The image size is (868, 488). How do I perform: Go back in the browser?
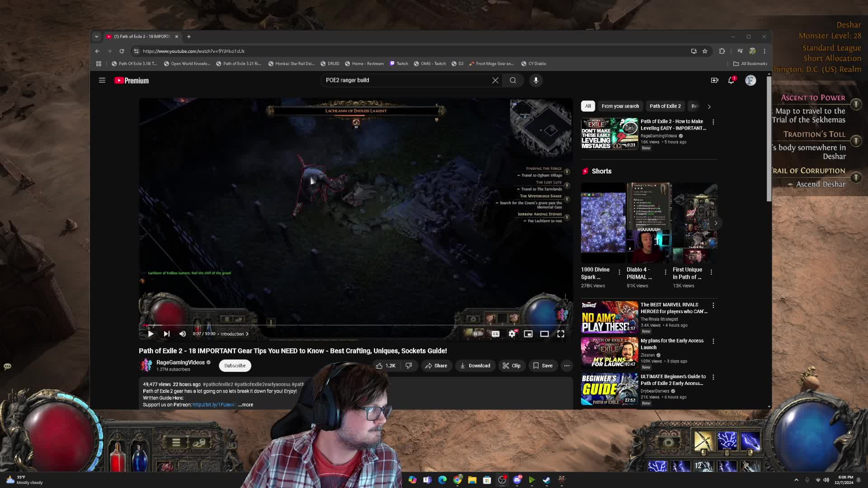tap(97, 51)
